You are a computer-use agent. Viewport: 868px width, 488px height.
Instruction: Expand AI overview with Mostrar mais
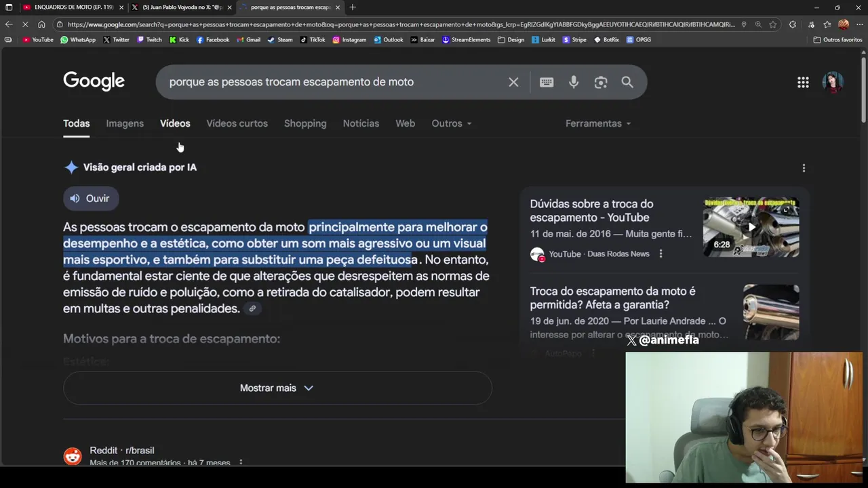(x=277, y=388)
